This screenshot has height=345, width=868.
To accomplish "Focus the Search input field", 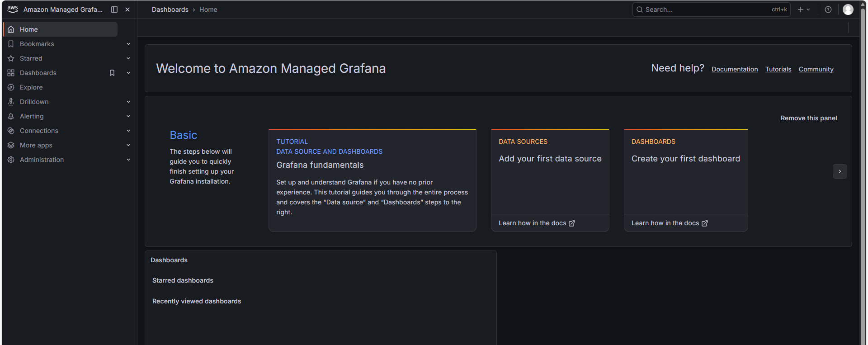I will tap(711, 9).
